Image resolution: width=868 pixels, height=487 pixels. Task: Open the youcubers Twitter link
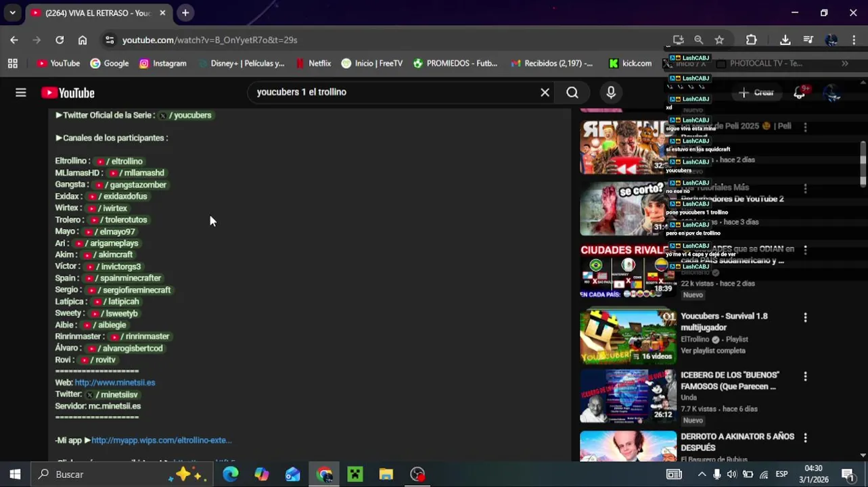[x=185, y=115]
